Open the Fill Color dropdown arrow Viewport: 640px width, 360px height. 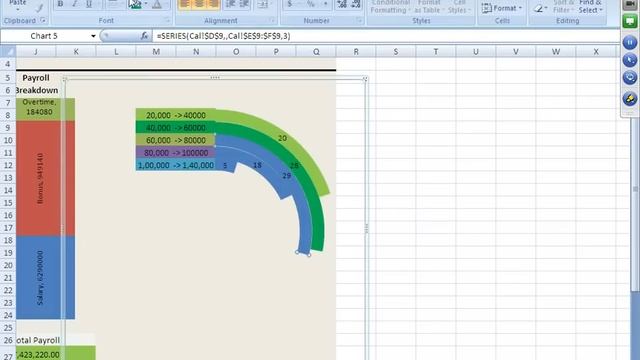pyautogui.click(x=146, y=4)
